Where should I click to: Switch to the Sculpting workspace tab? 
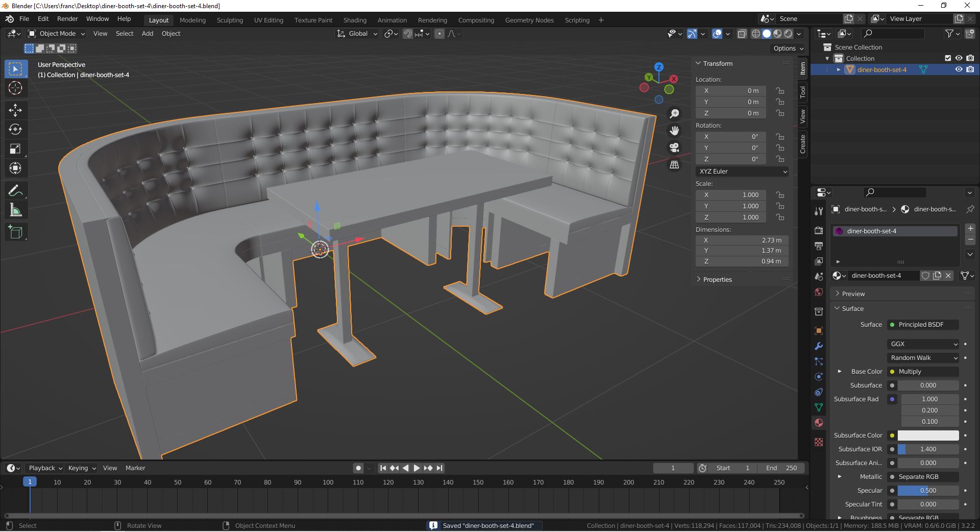click(230, 20)
